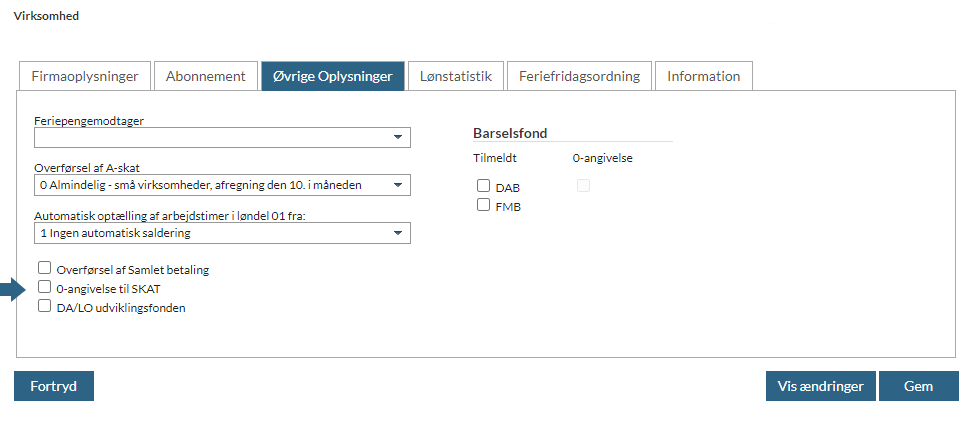Viewport: 973px width, 421px height.
Task: Show the Information tab
Action: coord(703,76)
